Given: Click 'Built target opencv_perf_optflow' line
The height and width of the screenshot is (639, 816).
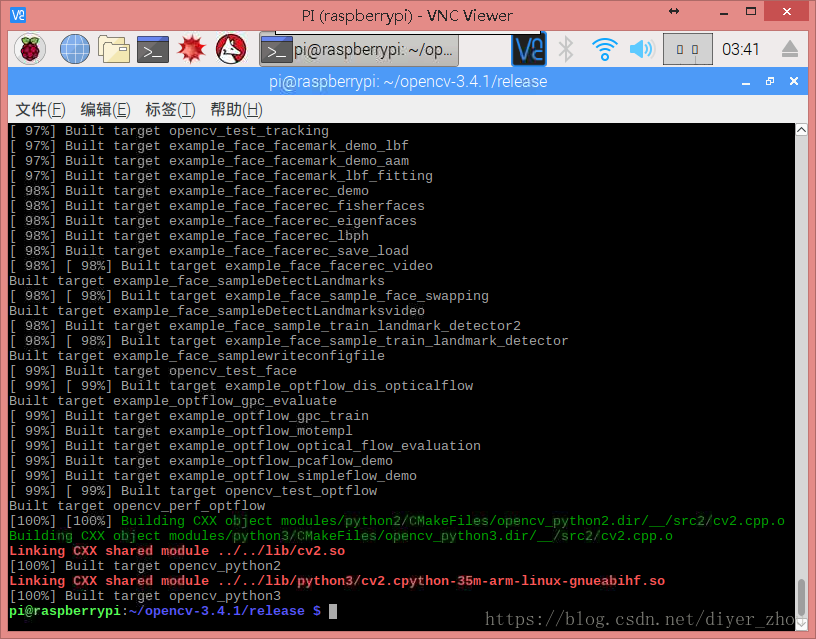Looking at the screenshot, I should click(x=137, y=506).
